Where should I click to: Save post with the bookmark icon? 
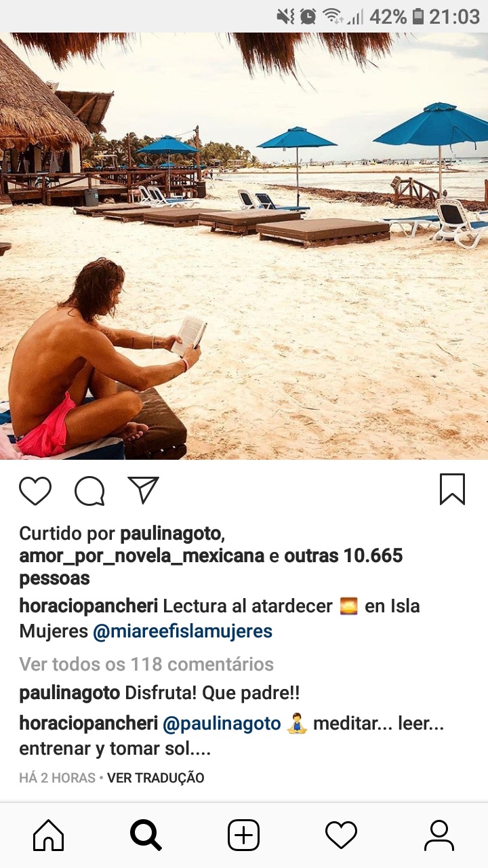pos(452,490)
